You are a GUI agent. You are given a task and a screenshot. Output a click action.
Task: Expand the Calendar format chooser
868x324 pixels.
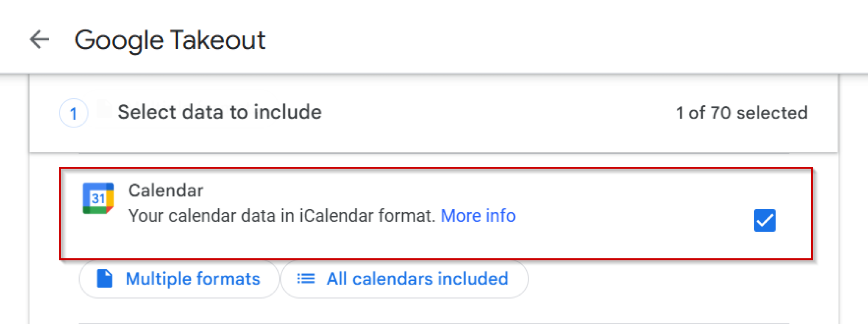click(178, 278)
